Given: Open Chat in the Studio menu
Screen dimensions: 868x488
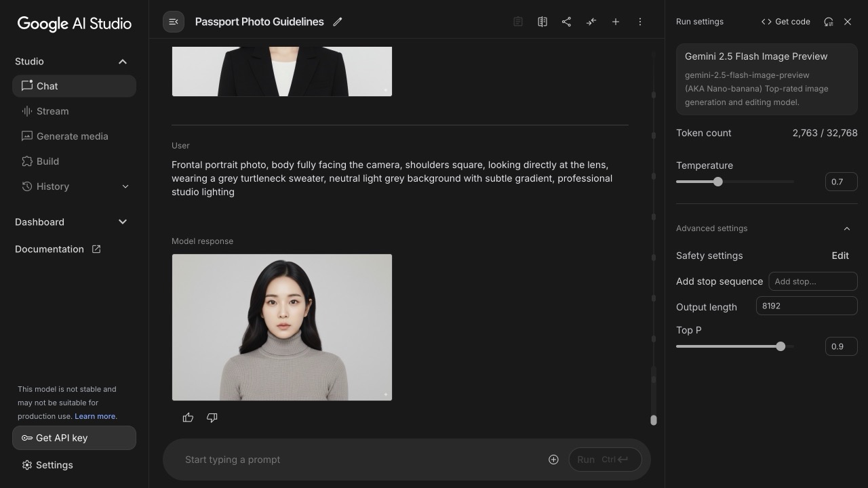Looking at the screenshot, I should 74,86.
